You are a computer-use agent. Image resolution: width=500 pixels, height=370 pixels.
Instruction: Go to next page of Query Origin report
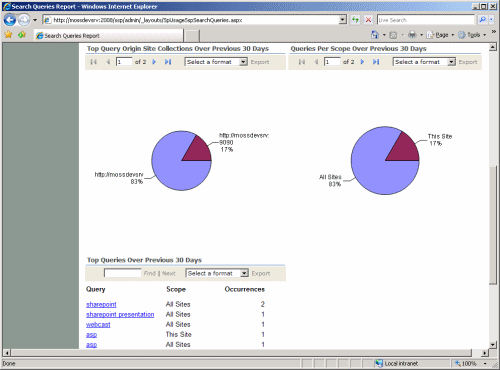(154, 62)
